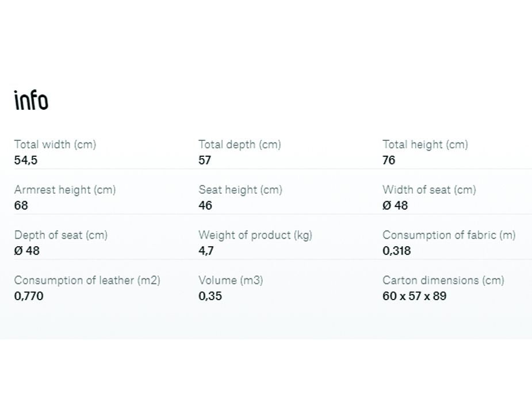Click the leather value 0,770
Image resolution: width=532 pixels, height=410 pixels.
[29, 296]
